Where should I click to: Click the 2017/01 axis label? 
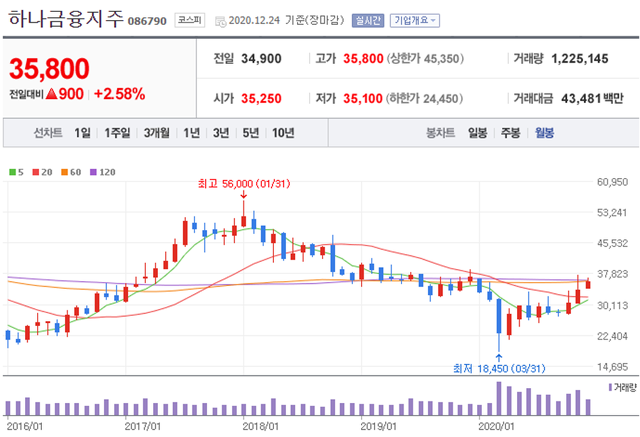coord(143,427)
